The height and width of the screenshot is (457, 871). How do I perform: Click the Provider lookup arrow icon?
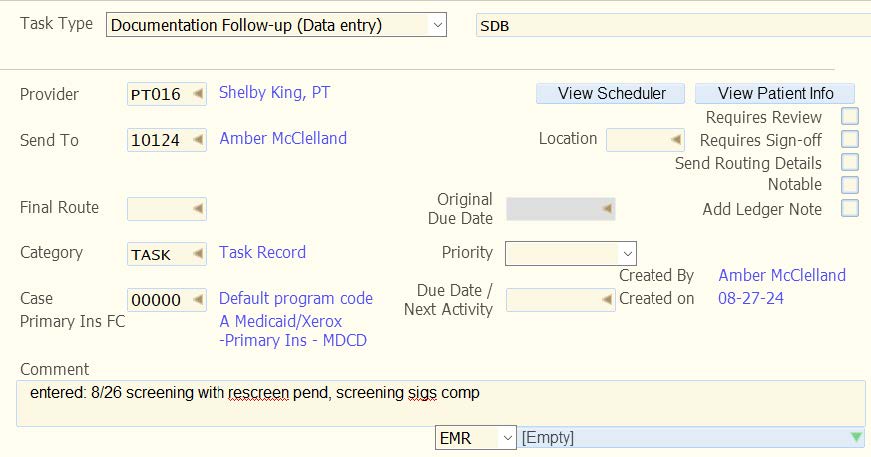[198, 95]
